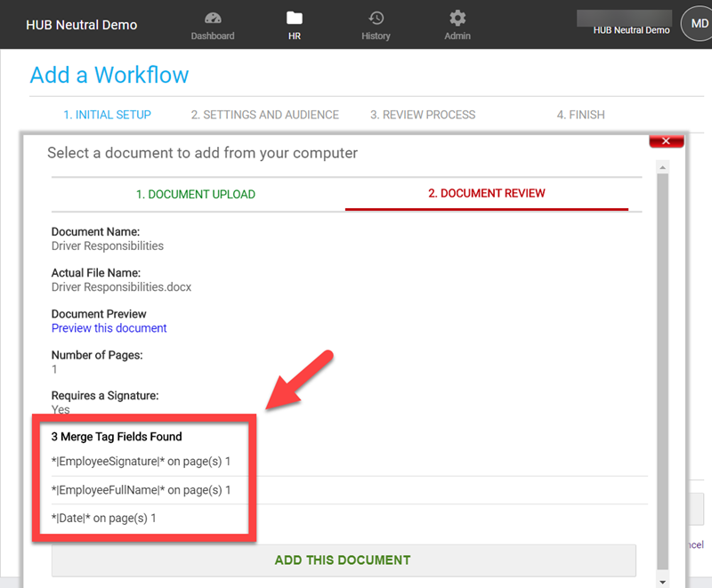The width and height of the screenshot is (712, 588).
Task: Switch to the 1. Document Upload tab
Action: tap(196, 194)
